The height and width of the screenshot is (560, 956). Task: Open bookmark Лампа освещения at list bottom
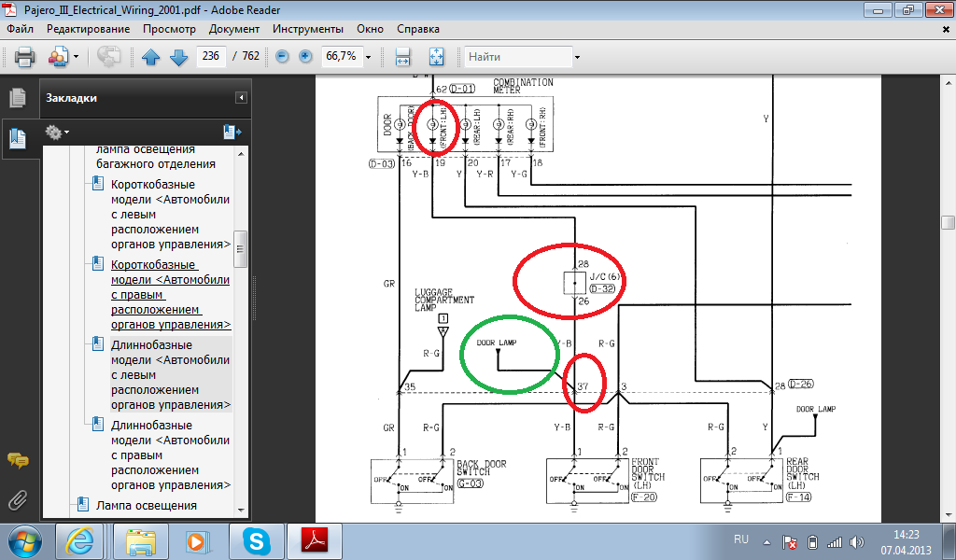[146, 505]
